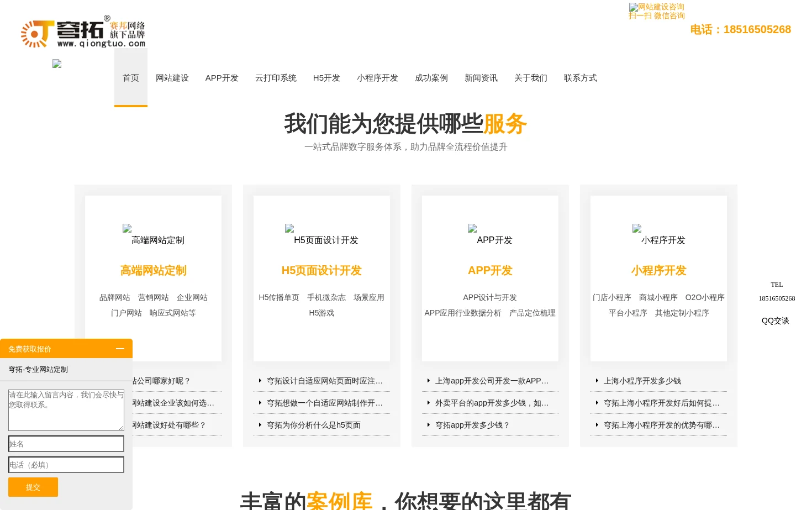Open 上海app开发公司开发一款APP… article
Viewport: 812px width, 510px height.
click(x=492, y=381)
